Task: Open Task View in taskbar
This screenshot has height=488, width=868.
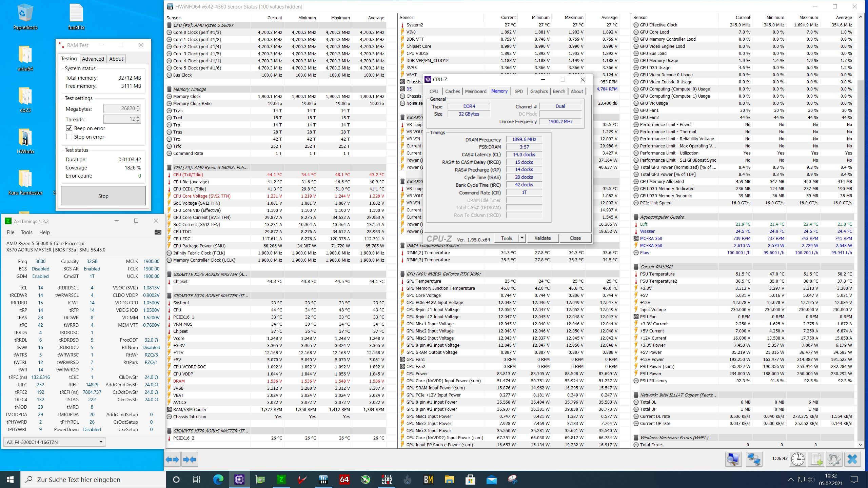Action: click(197, 480)
